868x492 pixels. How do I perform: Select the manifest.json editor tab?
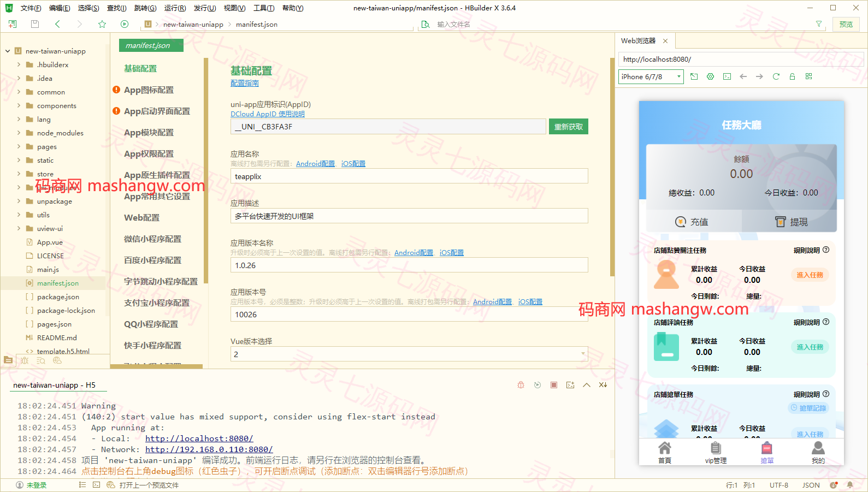coord(151,45)
